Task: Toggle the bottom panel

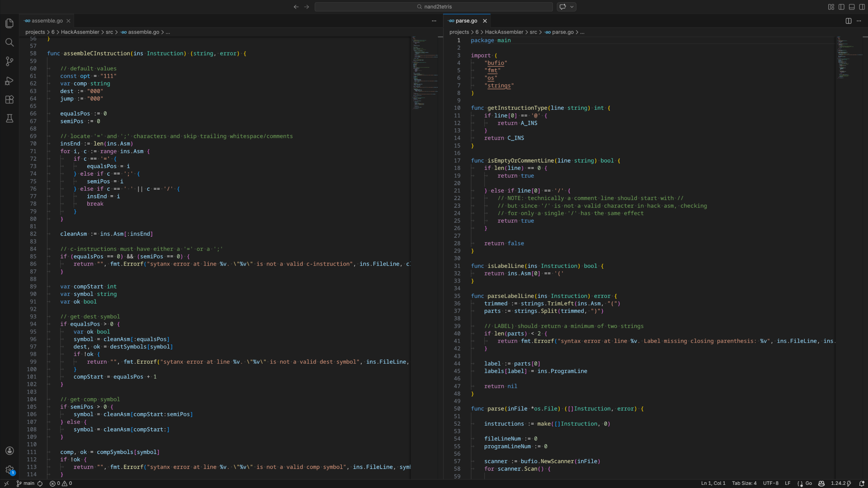Action: point(852,7)
